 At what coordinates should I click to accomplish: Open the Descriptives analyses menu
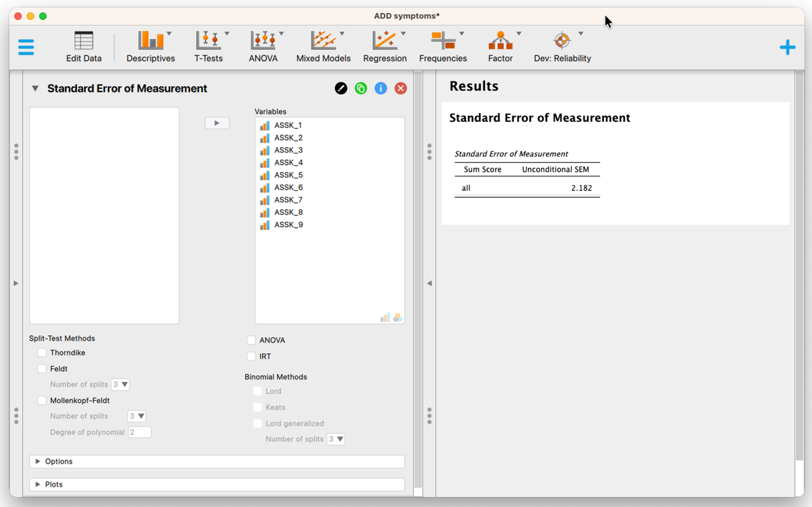[x=151, y=47]
